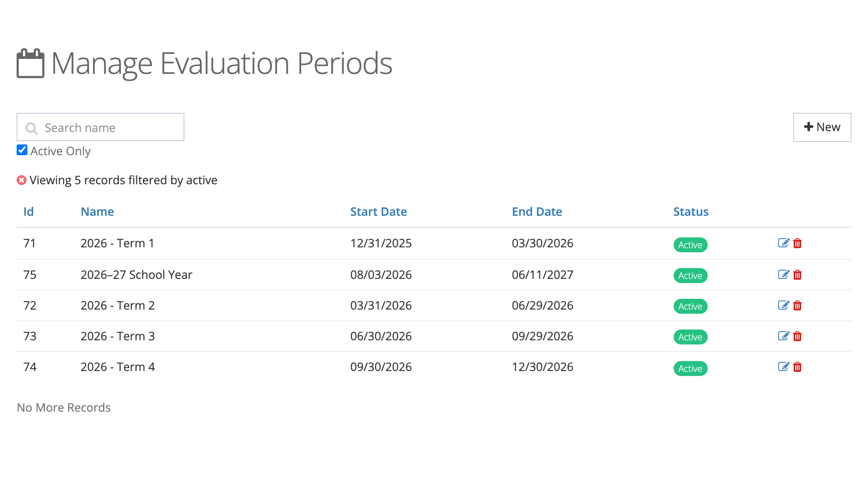Click the Active badge for Term 4
Image resolution: width=868 pixels, height=498 pixels.
(x=690, y=369)
